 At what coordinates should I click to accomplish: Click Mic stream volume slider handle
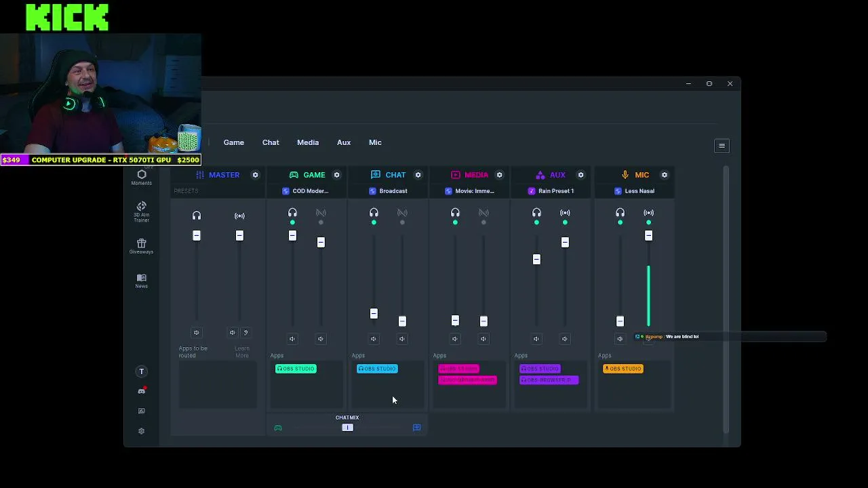(x=649, y=235)
